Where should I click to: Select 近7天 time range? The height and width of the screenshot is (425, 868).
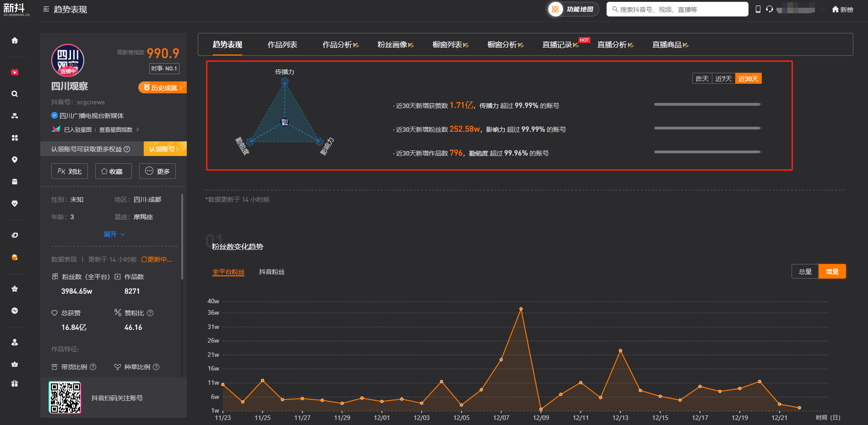click(x=724, y=79)
